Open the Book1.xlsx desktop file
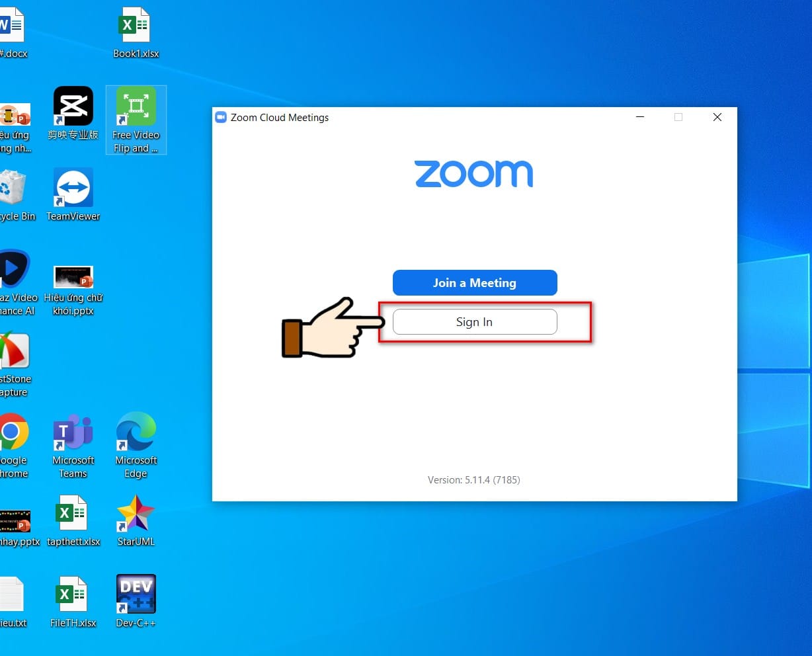Viewport: 812px width, 656px height. [x=136, y=33]
